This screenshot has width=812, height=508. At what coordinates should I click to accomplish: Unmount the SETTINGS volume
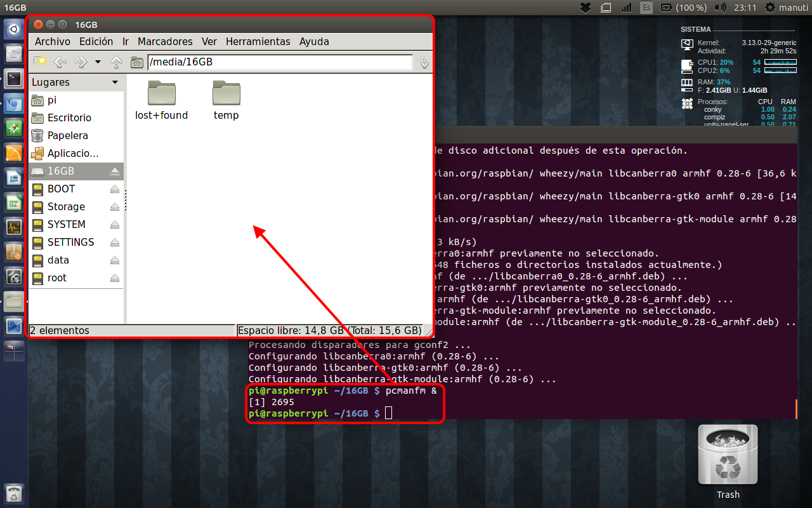pos(114,243)
